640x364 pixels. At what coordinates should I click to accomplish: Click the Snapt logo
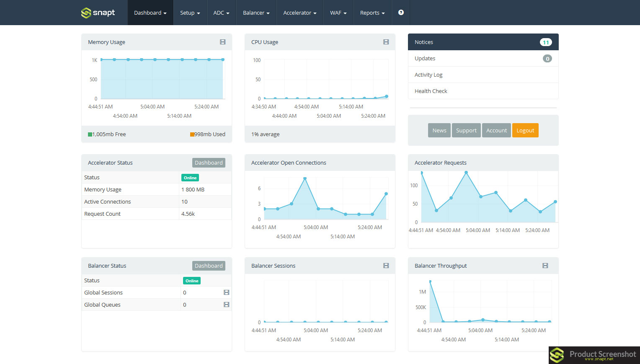(x=98, y=13)
